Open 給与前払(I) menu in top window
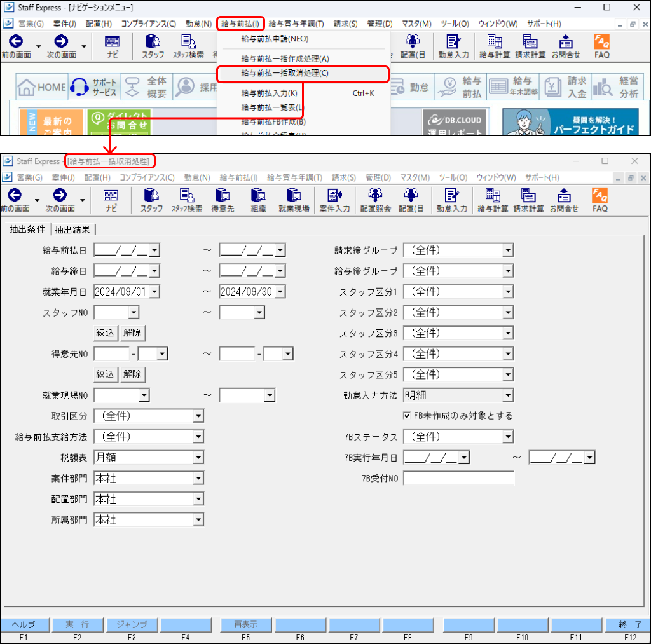Screen dimensions: 651x644 [x=240, y=24]
